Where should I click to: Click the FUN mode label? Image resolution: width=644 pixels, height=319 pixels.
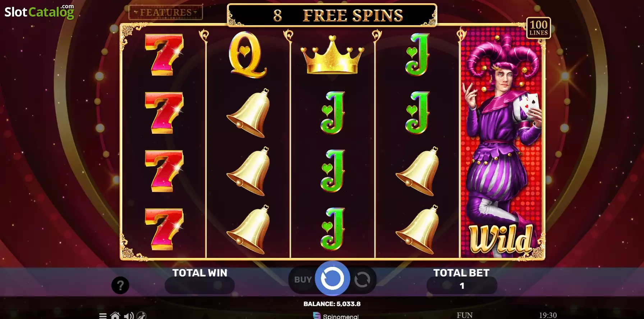(464, 315)
